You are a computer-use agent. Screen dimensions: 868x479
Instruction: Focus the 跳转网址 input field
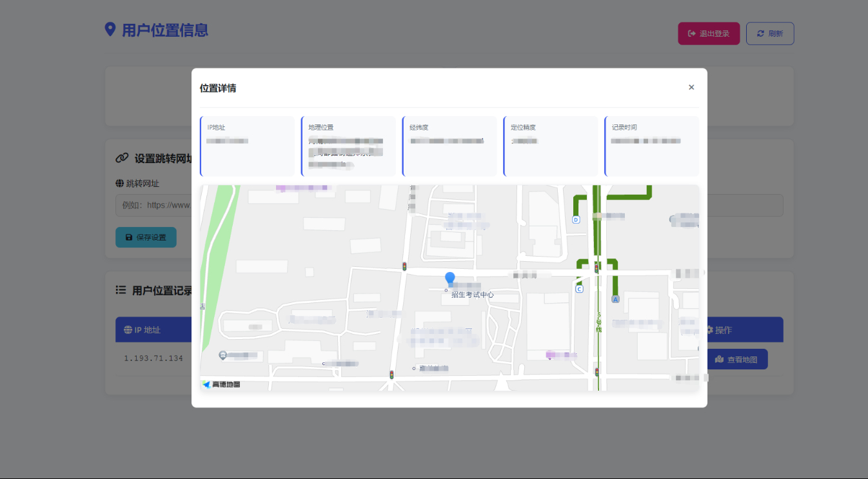click(x=155, y=206)
